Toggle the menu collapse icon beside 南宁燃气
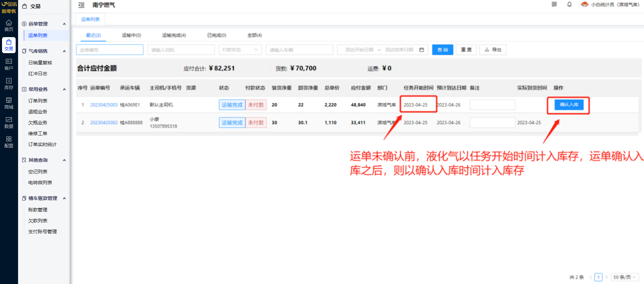 click(81, 5)
